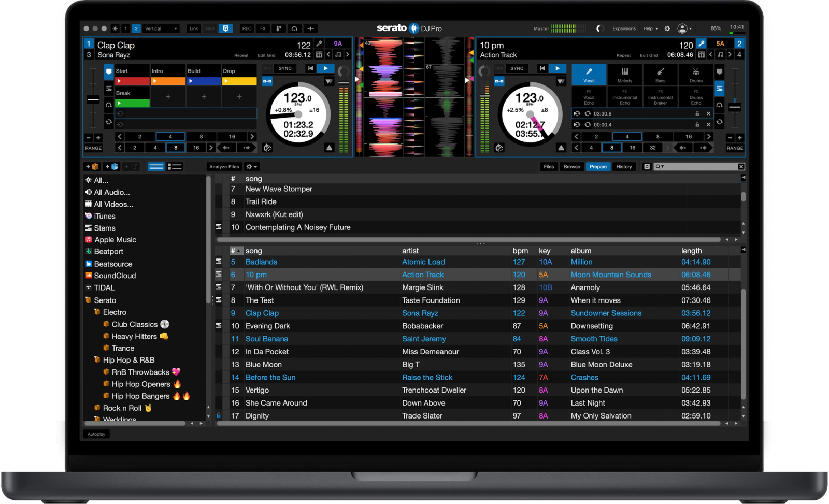Viewport: 829px width, 504px height.
Task: Click the Link button
Action: pyautogui.click(x=194, y=28)
